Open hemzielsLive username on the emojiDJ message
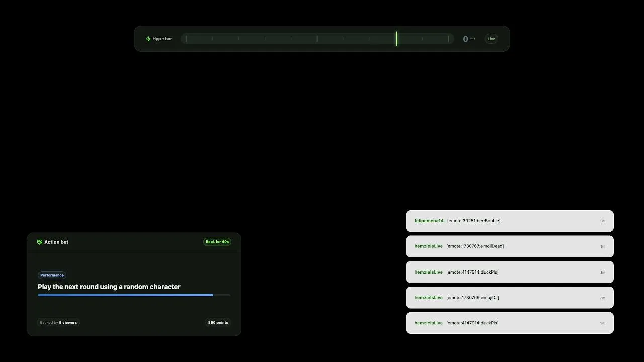This screenshot has width=644, height=362. point(429,298)
